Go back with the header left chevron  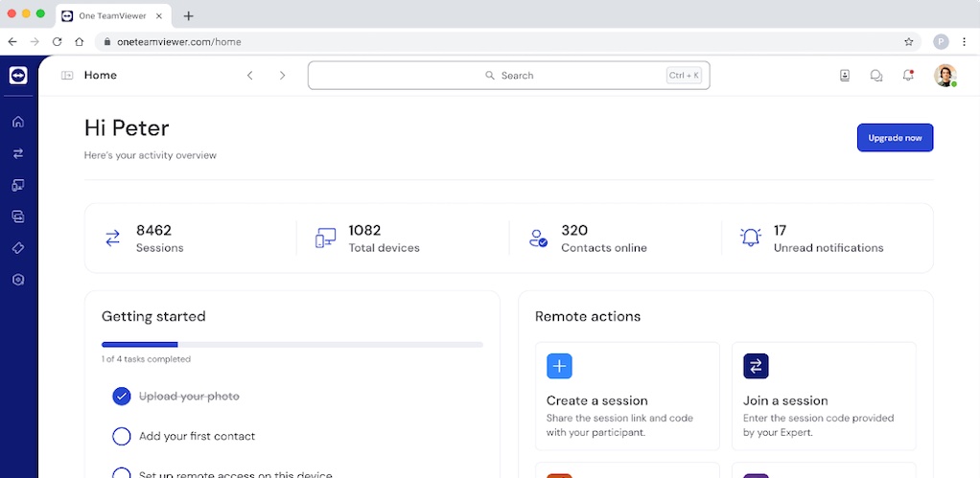(250, 76)
